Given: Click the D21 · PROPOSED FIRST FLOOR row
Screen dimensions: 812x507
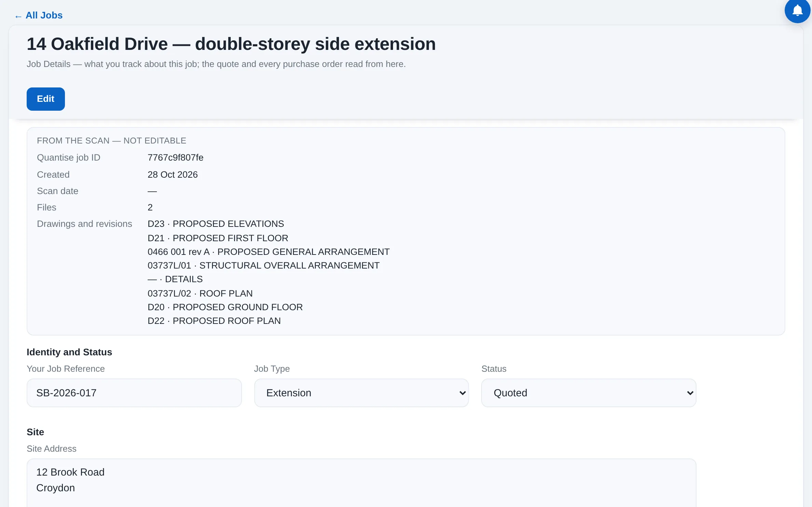Looking at the screenshot, I should [218, 238].
